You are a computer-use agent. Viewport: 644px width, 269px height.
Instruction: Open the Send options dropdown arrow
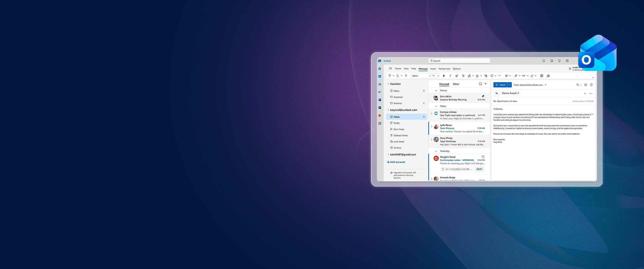pyautogui.click(x=509, y=85)
